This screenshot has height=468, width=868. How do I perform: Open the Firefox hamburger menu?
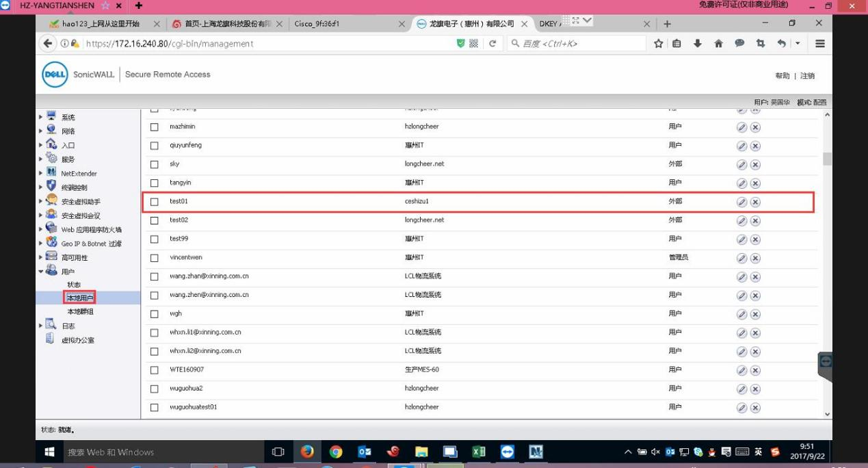point(819,44)
